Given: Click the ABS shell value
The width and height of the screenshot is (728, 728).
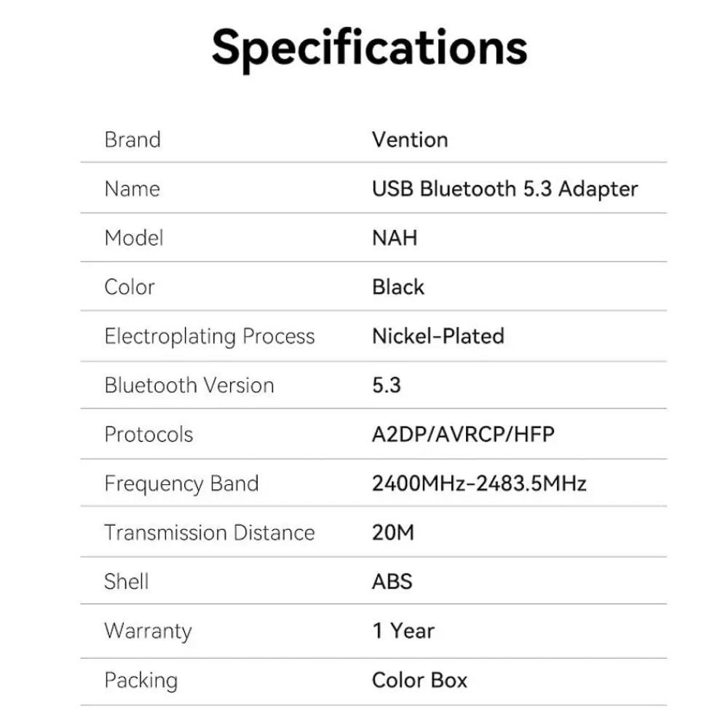Looking at the screenshot, I should (x=392, y=582).
